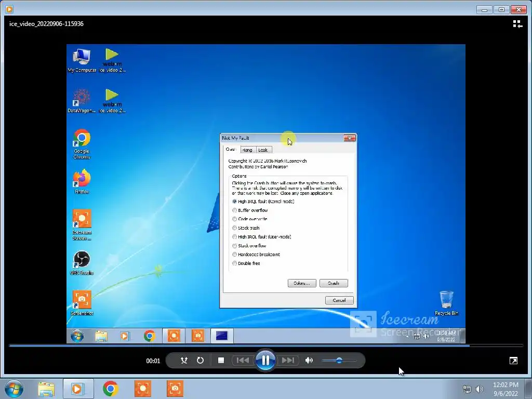Turn on shuffle in the player controls
The image size is (532, 399).
point(184,361)
